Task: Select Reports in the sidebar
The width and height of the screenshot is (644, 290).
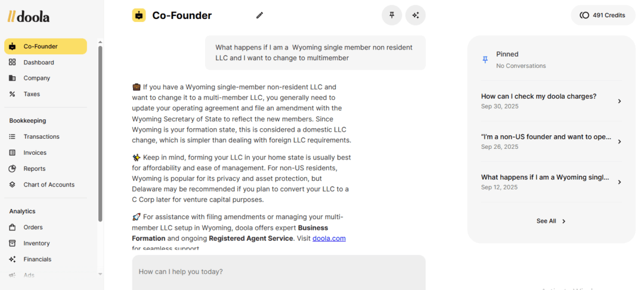Action: point(34,169)
